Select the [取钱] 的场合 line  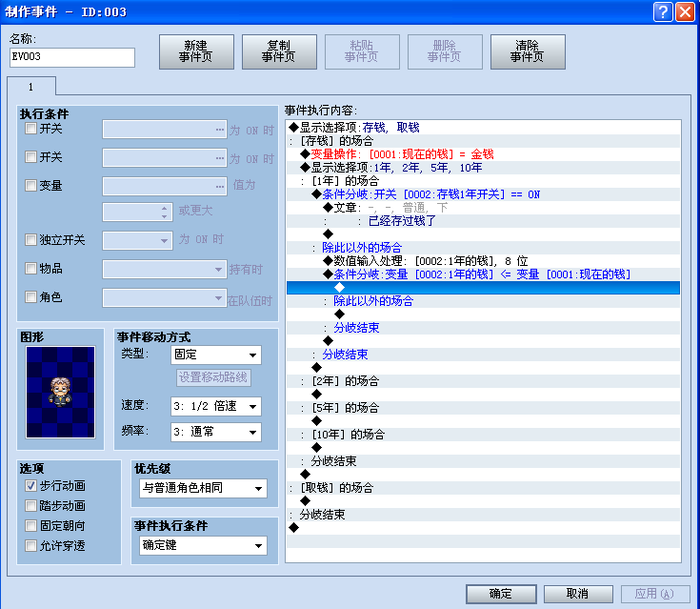[484, 488]
